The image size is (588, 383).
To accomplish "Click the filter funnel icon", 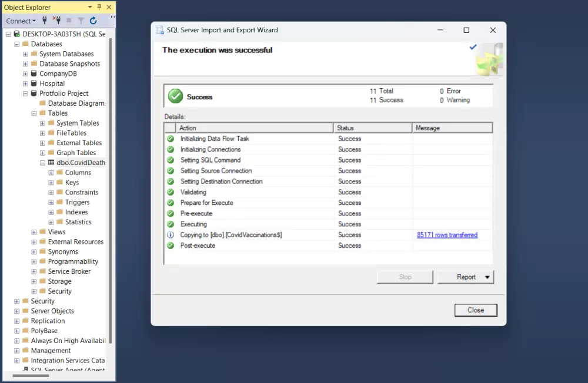I will coord(81,21).
